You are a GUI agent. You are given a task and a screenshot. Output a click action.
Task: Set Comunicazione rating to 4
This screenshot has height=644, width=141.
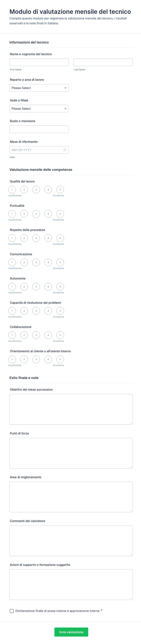pyautogui.click(x=48, y=262)
